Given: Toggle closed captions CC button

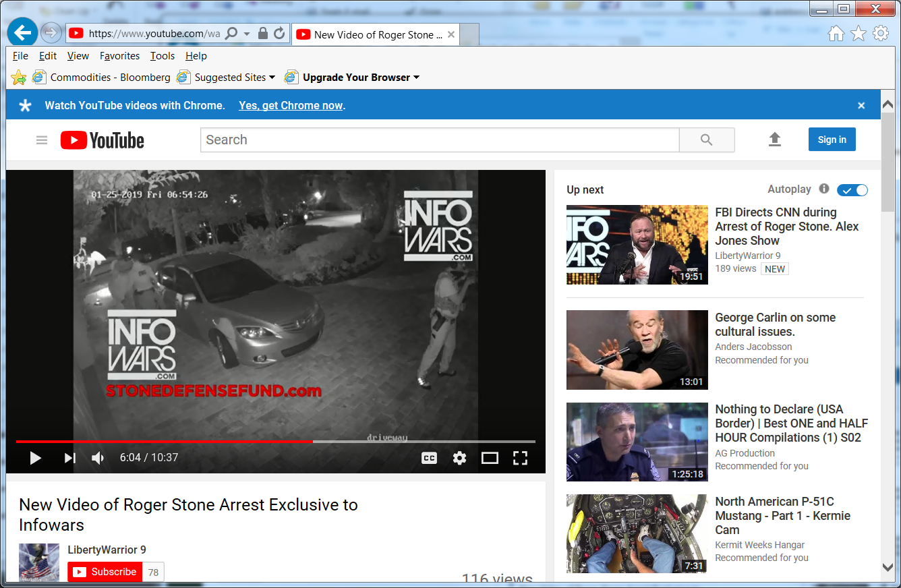Looking at the screenshot, I should coord(429,458).
